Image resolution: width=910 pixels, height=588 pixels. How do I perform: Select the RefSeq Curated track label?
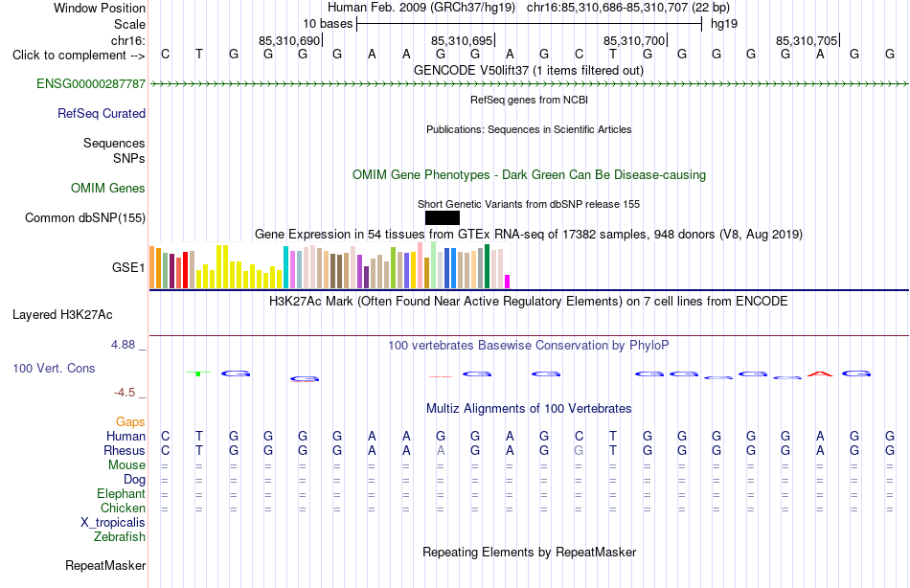pos(102,113)
